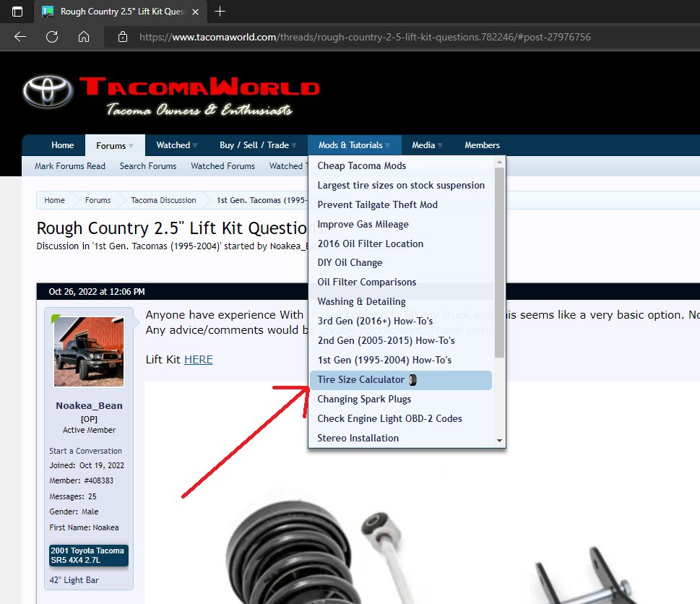Select Cheap Tacoma Mods menu entry
The width and height of the screenshot is (700, 604).
coord(401,165)
